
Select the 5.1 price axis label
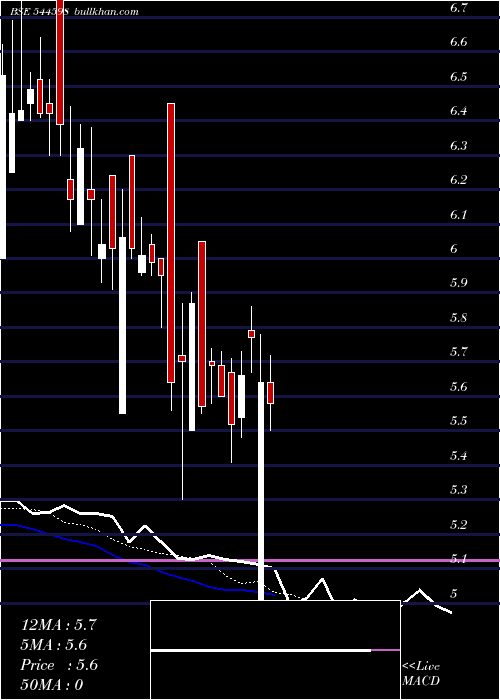tap(458, 559)
